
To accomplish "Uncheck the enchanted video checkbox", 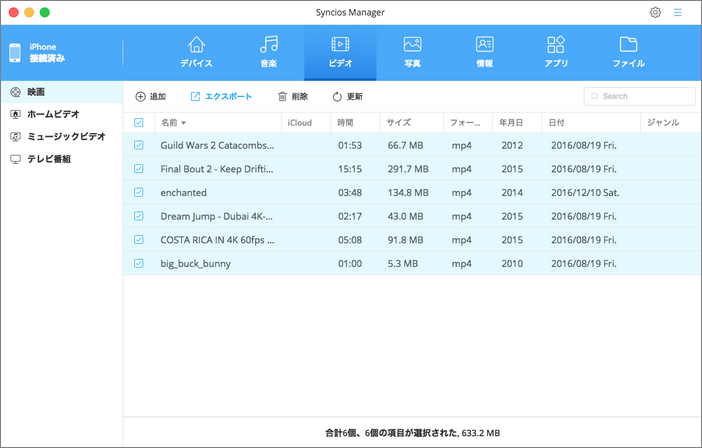I will [x=139, y=192].
